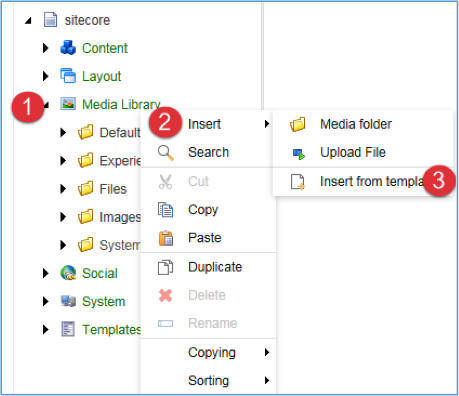Click the Cut menu entry
459x396 pixels.
208,181
